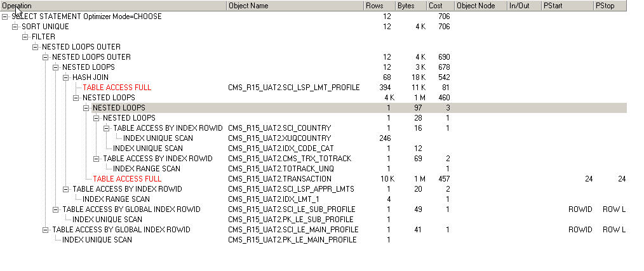Collapse TABLE ACCESS node for SCI_LE_SUB_PROFILE
Viewport: 644px width, 271px height.
coord(57,209)
